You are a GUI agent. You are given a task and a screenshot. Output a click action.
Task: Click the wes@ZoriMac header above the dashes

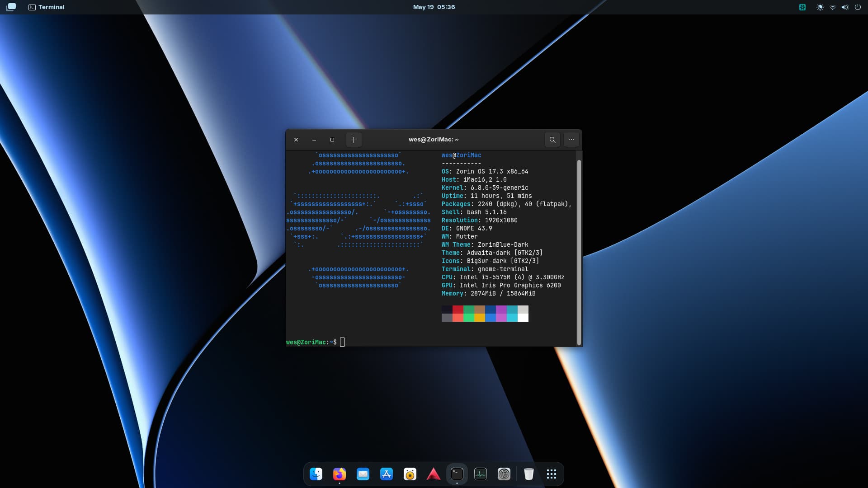coord(462,155)
